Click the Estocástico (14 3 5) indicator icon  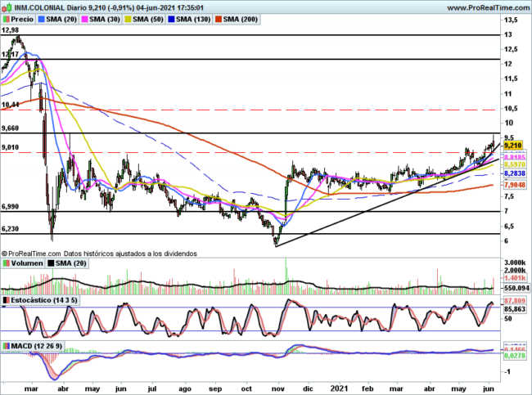coord(6,301)
